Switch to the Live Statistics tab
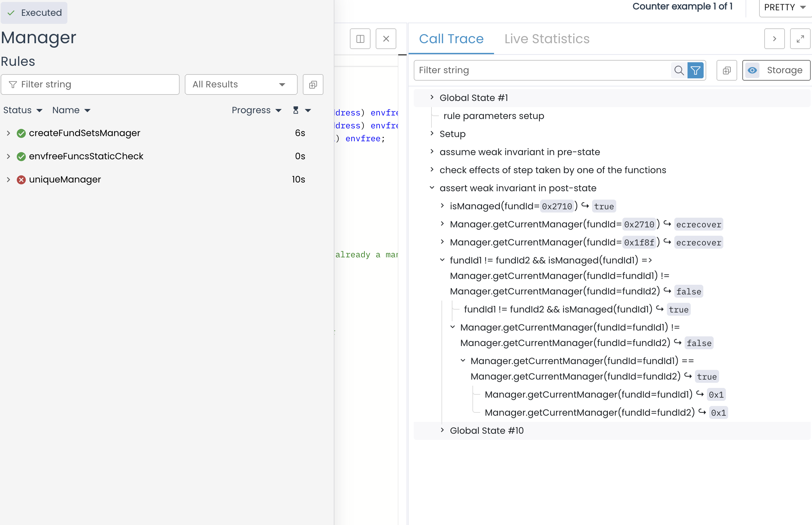The height and width of the screenshot is (525, 812). click(547, 39)
